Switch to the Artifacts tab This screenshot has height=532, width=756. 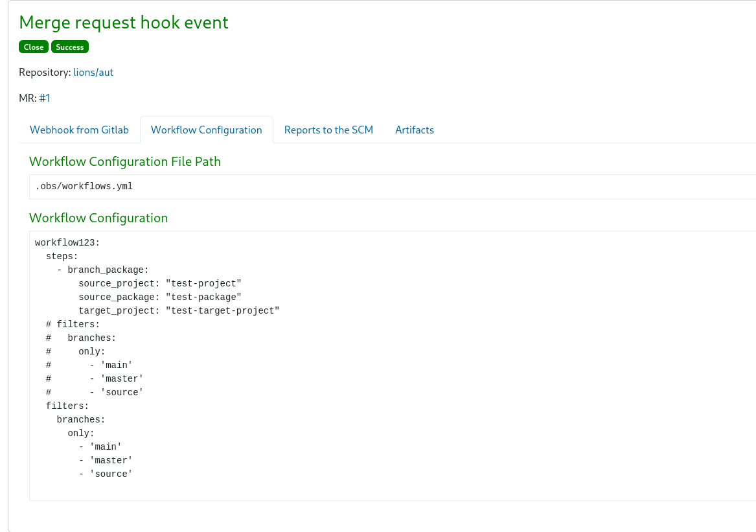pos(415,130)
